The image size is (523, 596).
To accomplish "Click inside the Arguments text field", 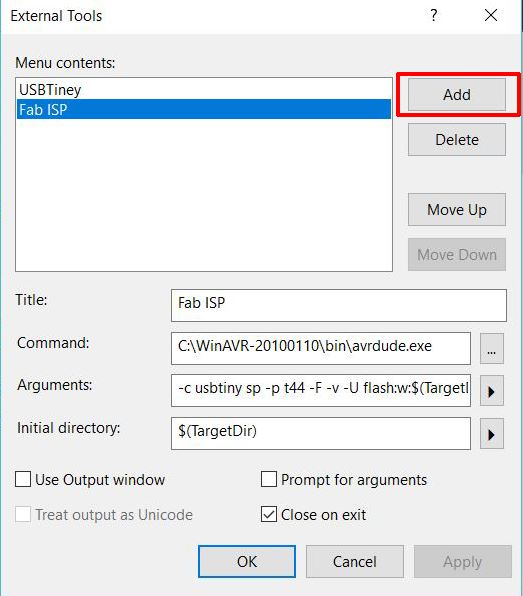I will 321,391.
